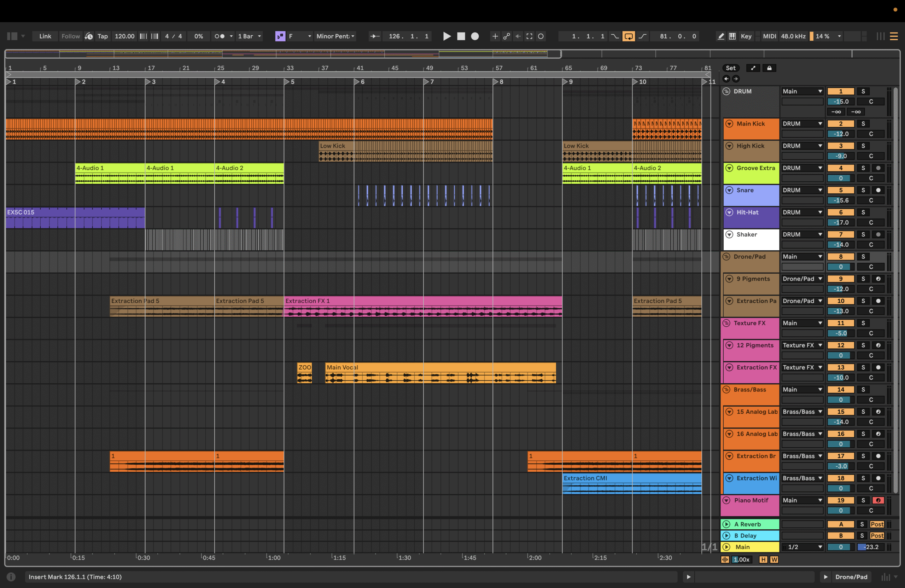Click the Link button

(x=45, y=36)
